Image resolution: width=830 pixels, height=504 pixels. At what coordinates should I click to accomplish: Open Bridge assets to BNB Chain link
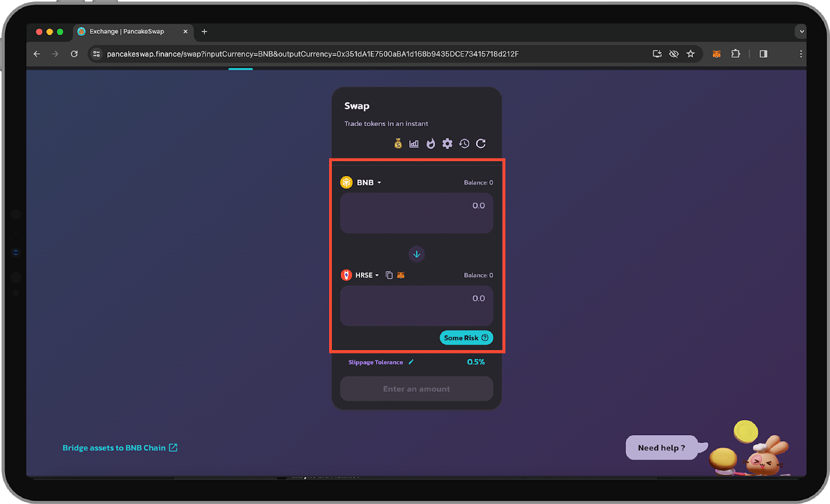[x=120, y=447]
